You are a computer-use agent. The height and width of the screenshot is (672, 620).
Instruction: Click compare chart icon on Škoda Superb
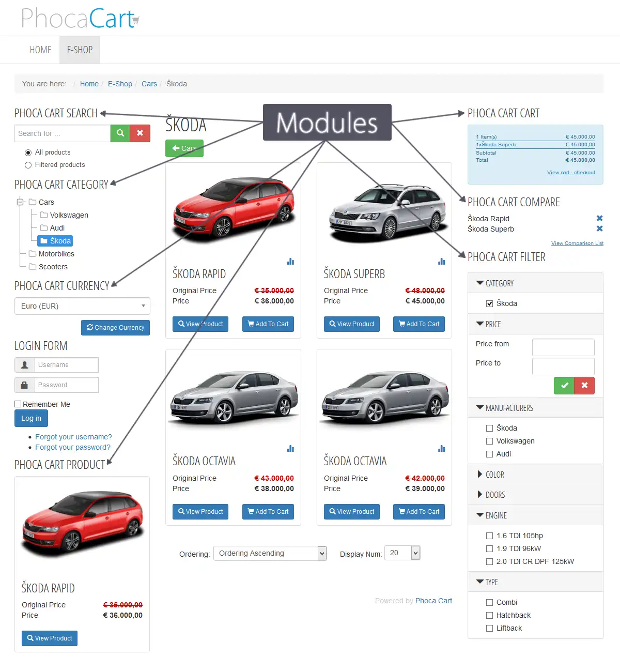[x=442, y=262]
